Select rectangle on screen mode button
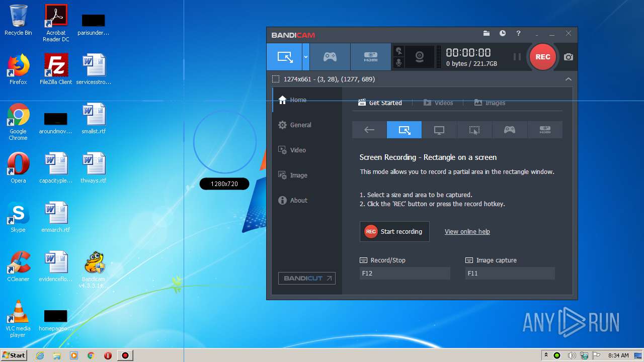 pyautogui.click(x=404, y=130)
